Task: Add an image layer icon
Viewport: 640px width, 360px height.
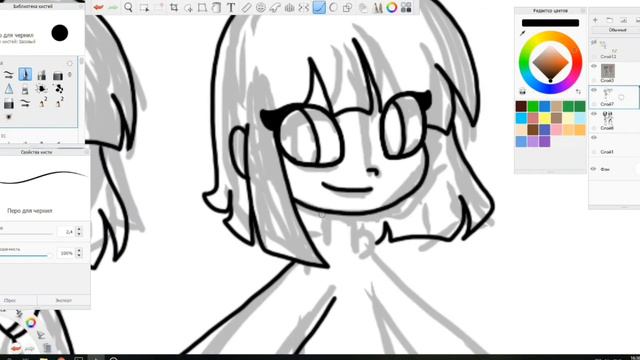Action: point(623,20)
